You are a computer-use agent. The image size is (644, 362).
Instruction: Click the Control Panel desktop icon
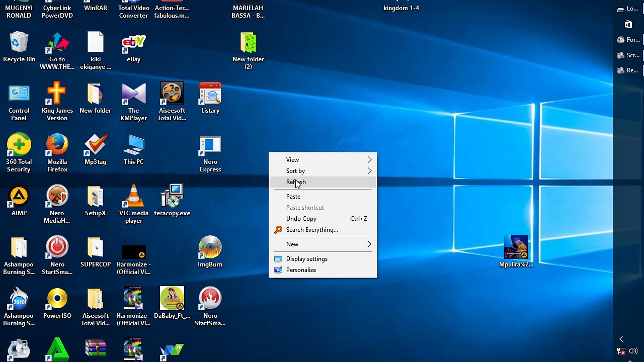pyautogui.click(x=19, y=94)
